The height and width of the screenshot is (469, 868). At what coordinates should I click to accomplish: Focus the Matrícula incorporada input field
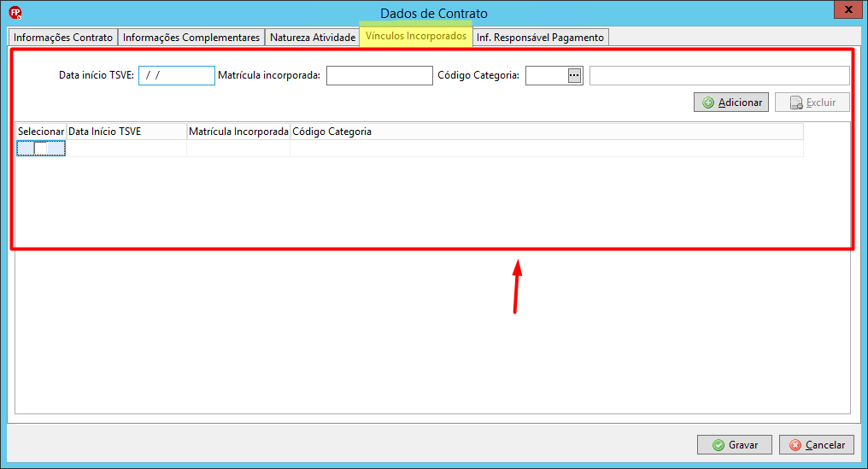point(379,75)
